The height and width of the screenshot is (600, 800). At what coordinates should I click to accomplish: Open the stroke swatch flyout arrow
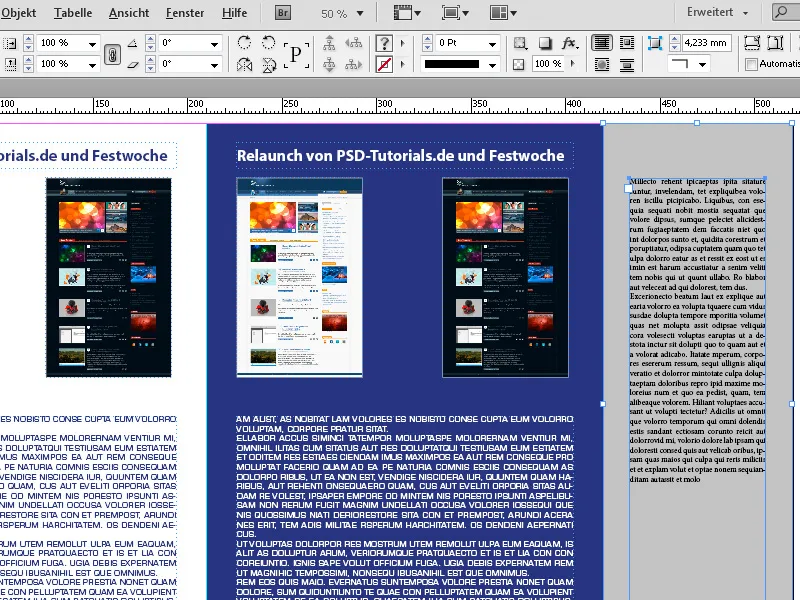403,64
